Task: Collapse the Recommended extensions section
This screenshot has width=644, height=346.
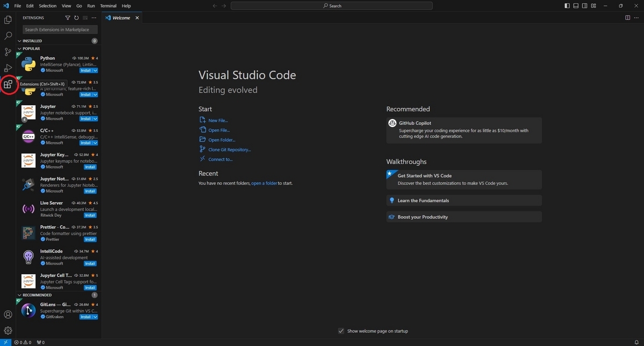Action: pos(20,295)
